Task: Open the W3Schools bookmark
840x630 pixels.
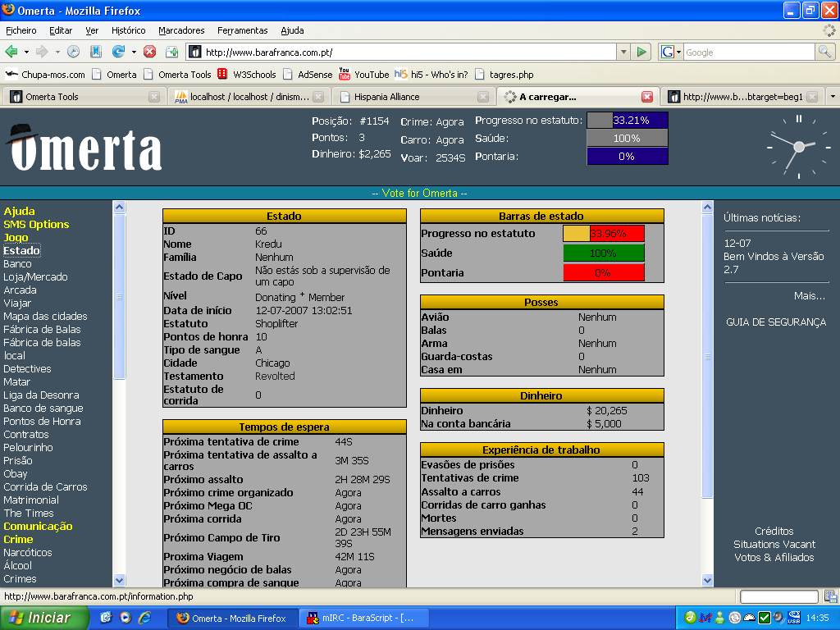Action: [x=247, y=74]
